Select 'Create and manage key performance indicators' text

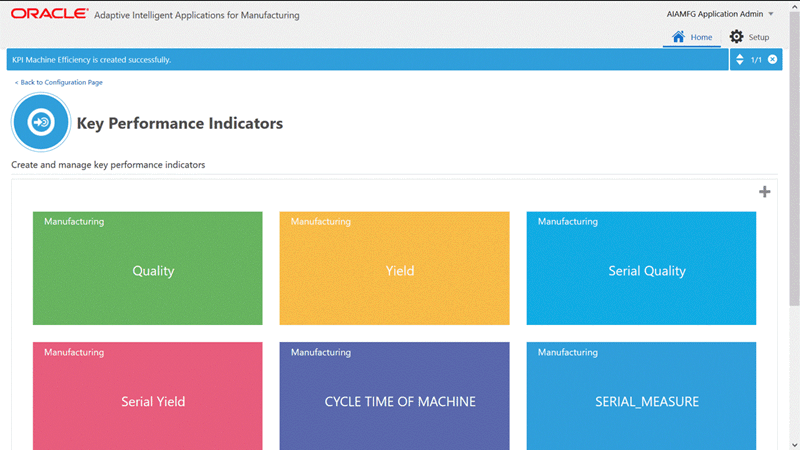pos(108,165)
